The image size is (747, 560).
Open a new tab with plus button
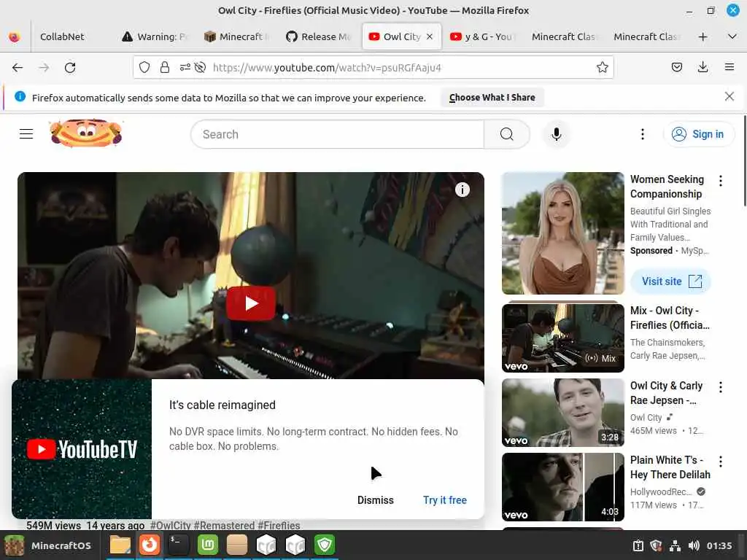click(703, 36)
